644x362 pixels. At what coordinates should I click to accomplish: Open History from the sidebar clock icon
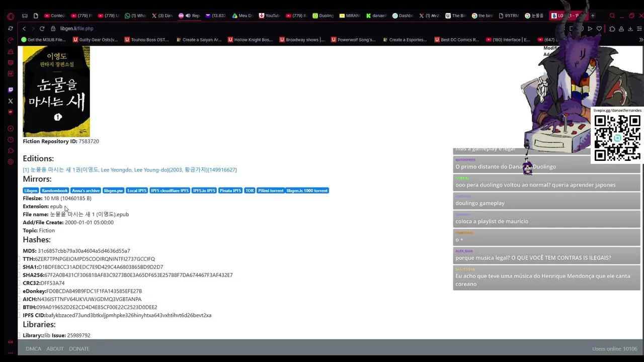(x=11, y=140)
